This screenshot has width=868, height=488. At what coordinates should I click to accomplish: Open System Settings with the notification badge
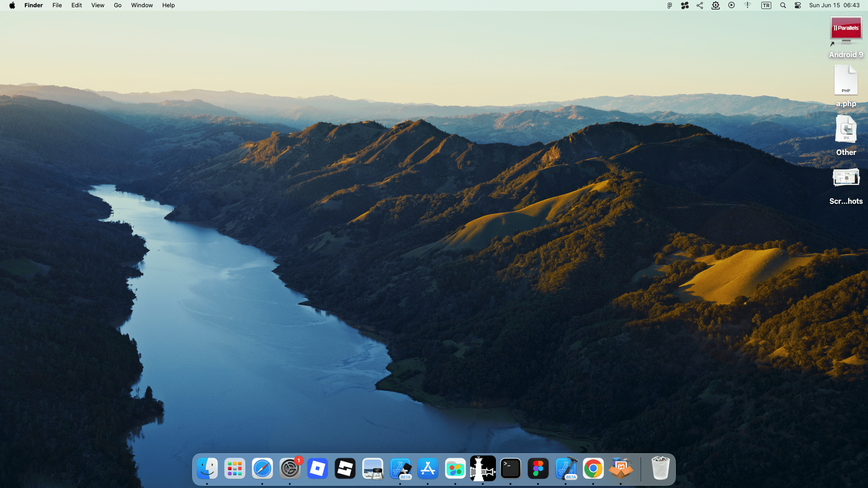pos(290,469)
